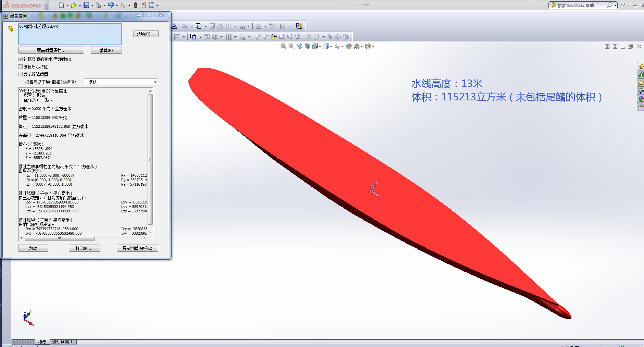Open the 默认 coordinate system dropdown

(121, 82)
